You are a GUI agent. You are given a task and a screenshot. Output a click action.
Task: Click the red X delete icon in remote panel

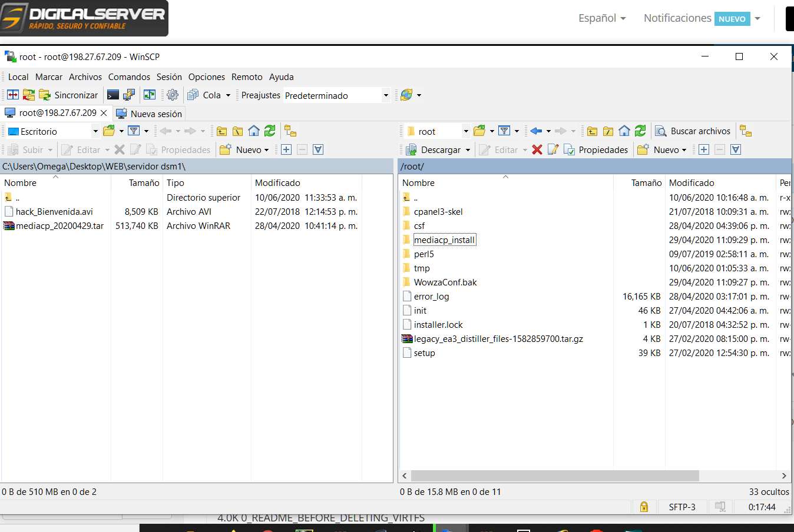(537, 150)
